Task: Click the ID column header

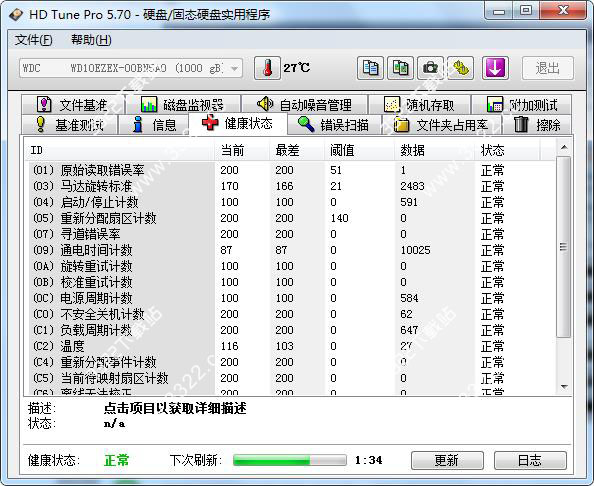Action: pos(120,150)
